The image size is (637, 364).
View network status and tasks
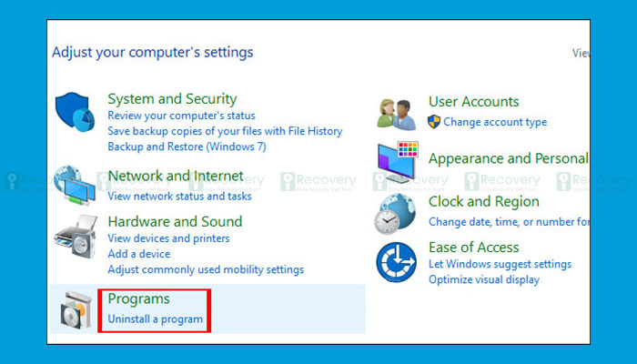coord(179,197)
